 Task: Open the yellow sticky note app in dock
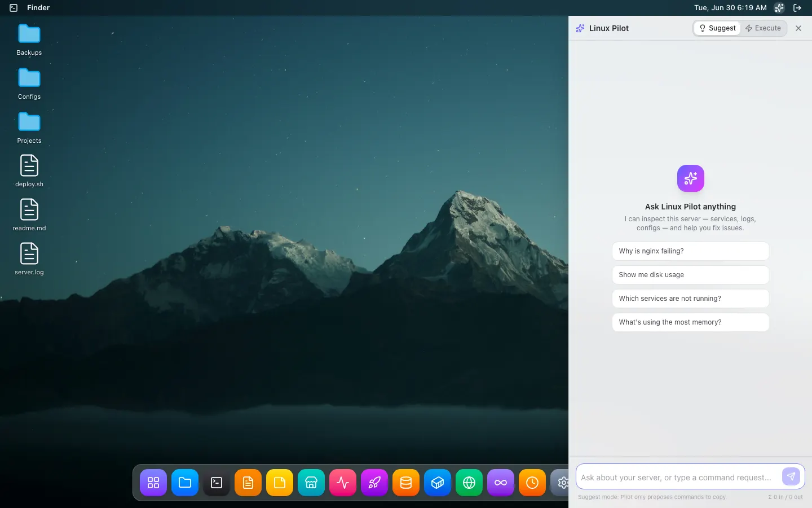(x=280, y=483)
